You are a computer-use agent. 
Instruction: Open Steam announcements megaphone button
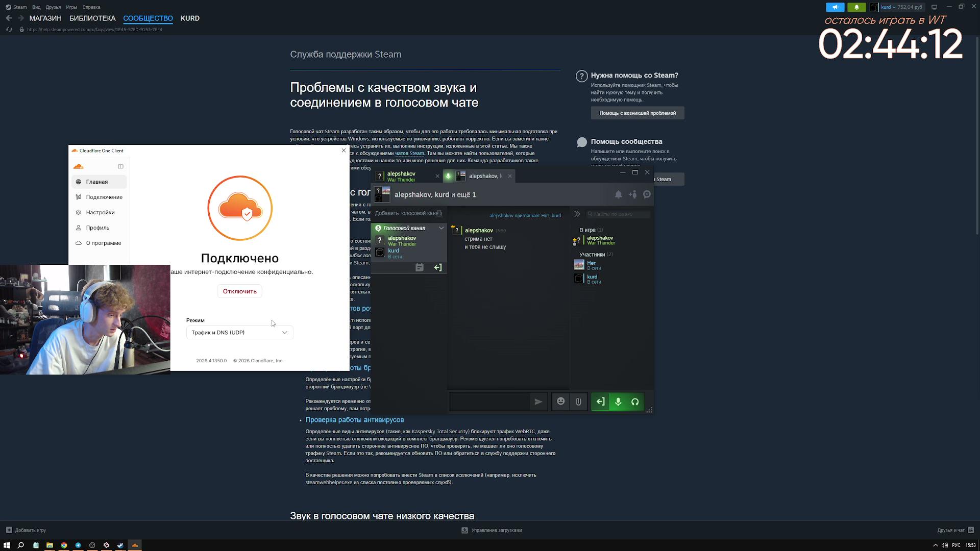click(835, 7)
